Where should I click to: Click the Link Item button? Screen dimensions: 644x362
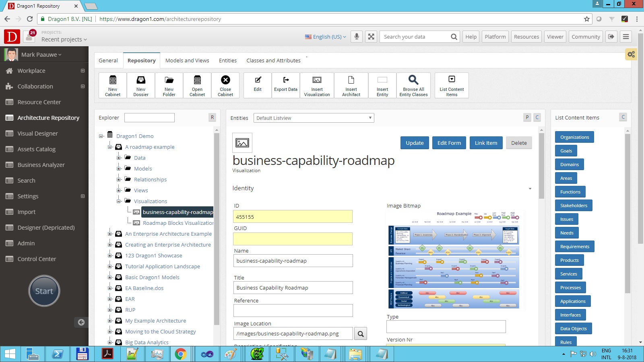(486, 143)
